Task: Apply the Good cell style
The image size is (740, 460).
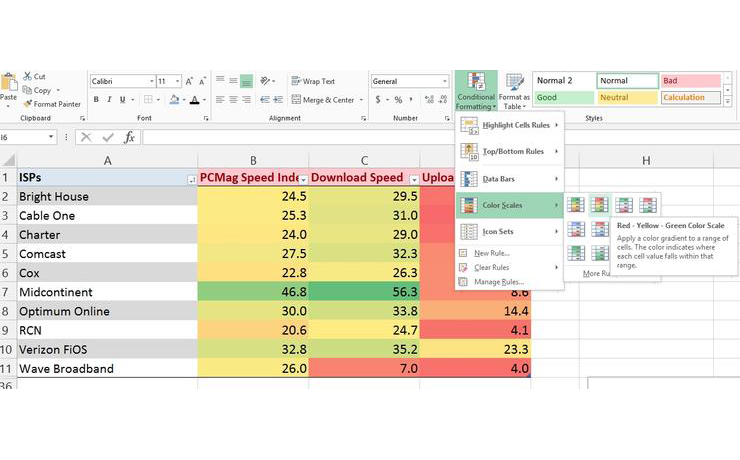Action: point(564,98)
